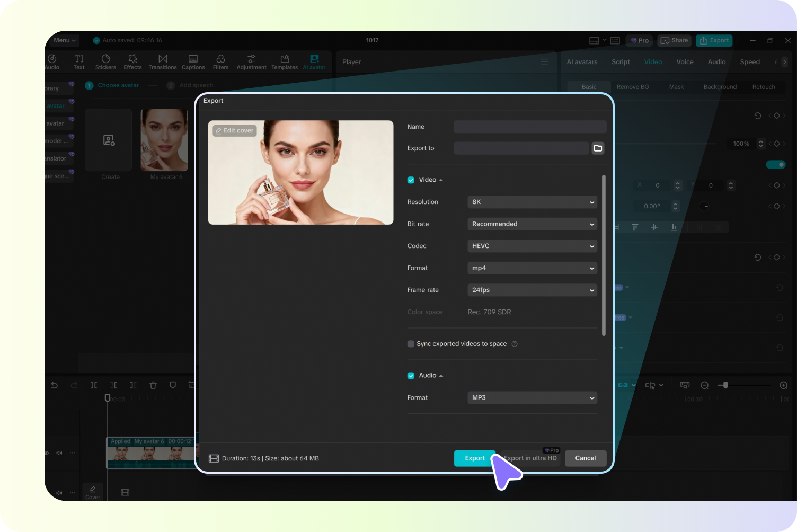This screenshot has height=532, width=797.
Task: Uncheck the Audio export checkbox
Action: click(411, 375)
